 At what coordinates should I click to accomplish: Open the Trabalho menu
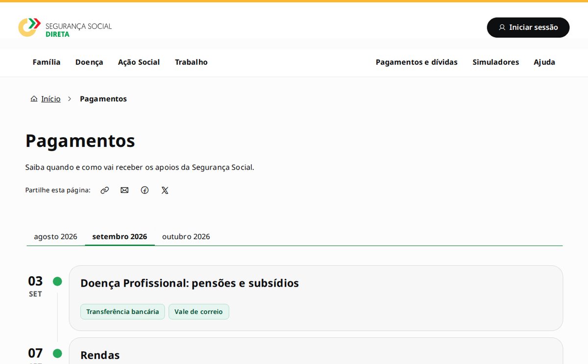[191, 62]
